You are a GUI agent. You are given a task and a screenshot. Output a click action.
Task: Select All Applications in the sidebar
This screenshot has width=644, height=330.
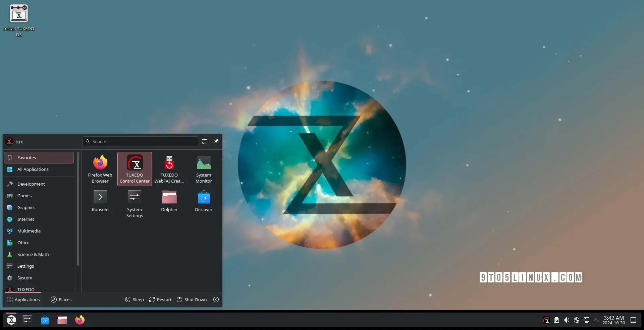(39, 169)
